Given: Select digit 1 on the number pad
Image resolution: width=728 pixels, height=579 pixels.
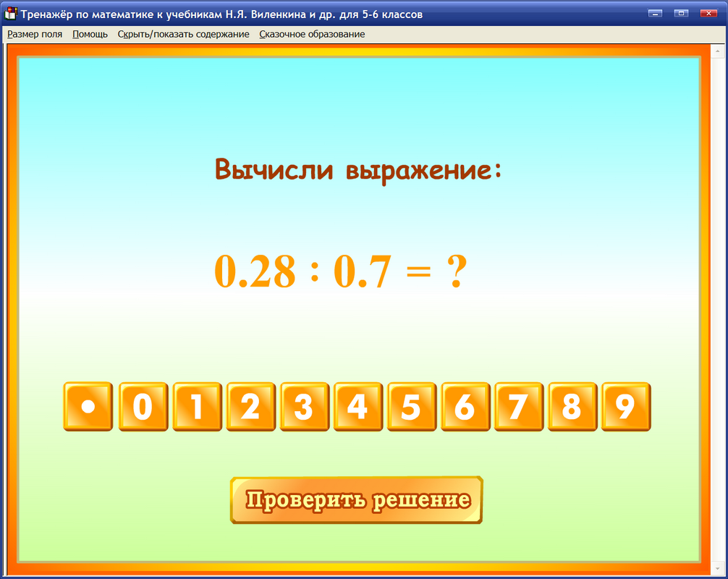Looking at the screenshot, I should 196,407.
